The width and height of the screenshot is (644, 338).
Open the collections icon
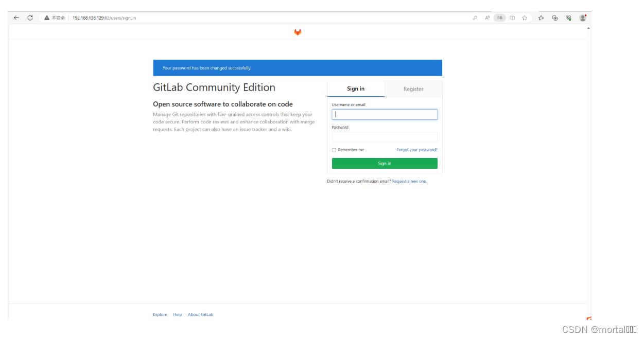tap(555, 17)
